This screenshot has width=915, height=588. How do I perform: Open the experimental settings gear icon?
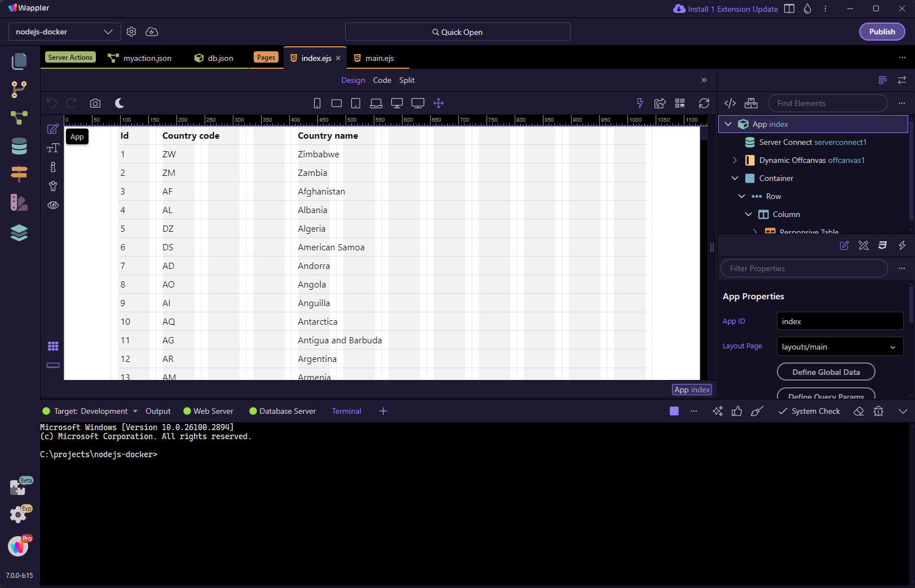(x=19, y=514)
